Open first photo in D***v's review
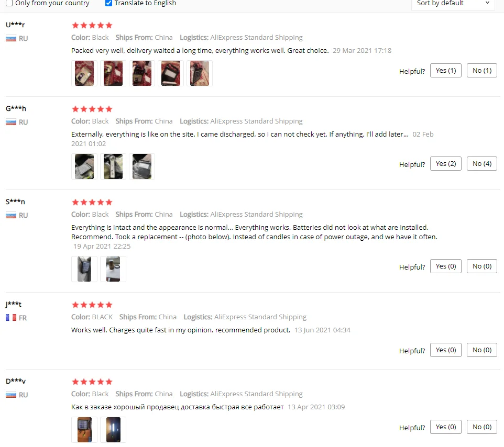 [x=84, y=430]
